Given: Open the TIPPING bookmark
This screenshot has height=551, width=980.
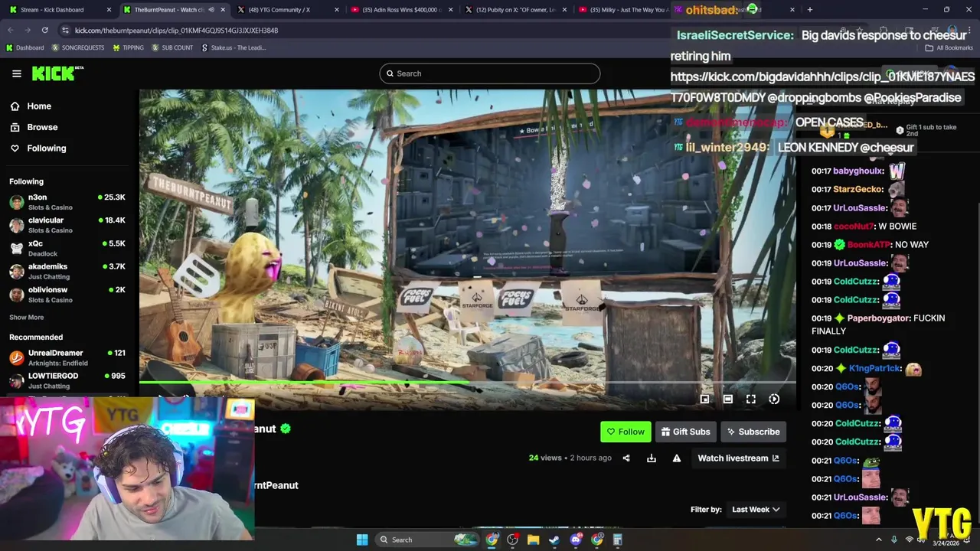Looking at the screenshot, I should point(128,47).
